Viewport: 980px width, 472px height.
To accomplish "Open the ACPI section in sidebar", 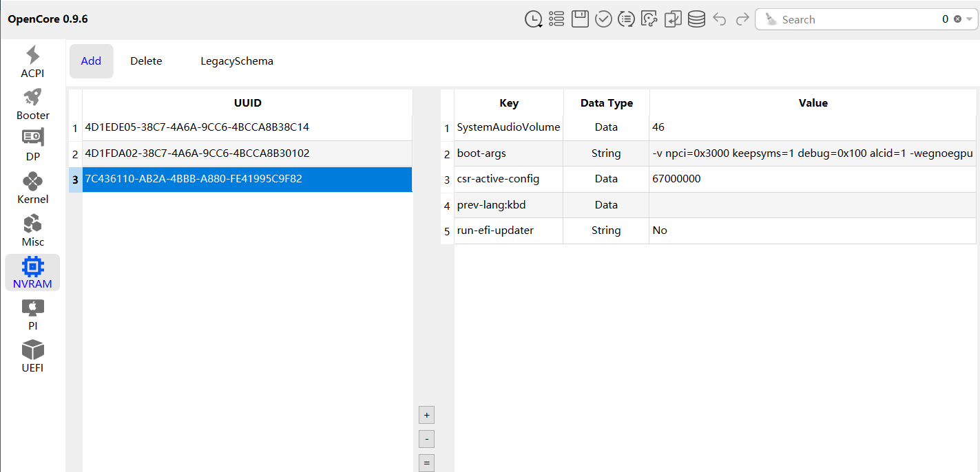I will click(x=33, y=62).
